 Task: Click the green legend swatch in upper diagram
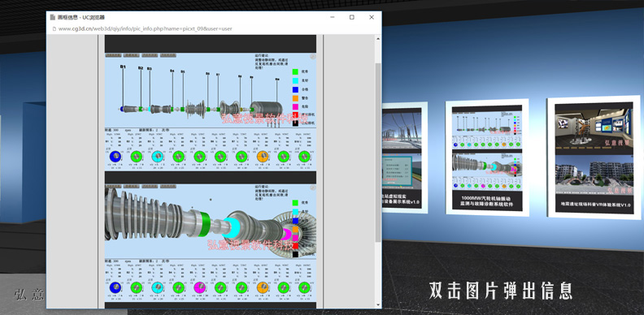pos(295,71)
